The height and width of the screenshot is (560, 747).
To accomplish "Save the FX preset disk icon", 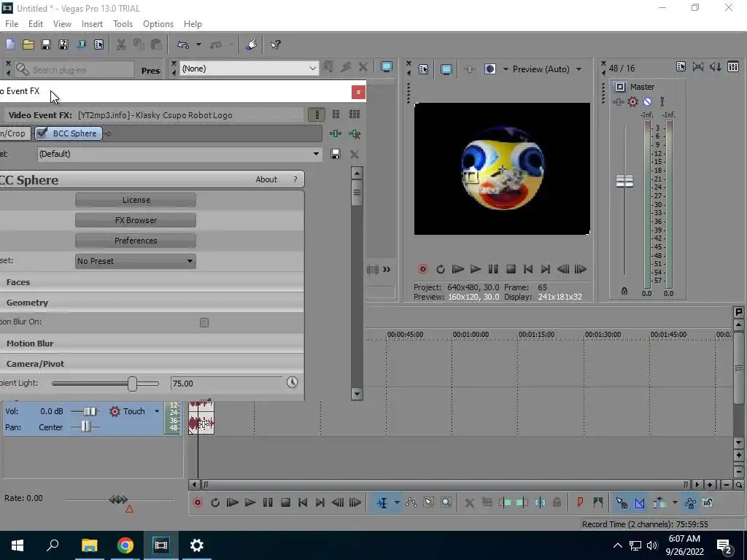I will point(336,154).
